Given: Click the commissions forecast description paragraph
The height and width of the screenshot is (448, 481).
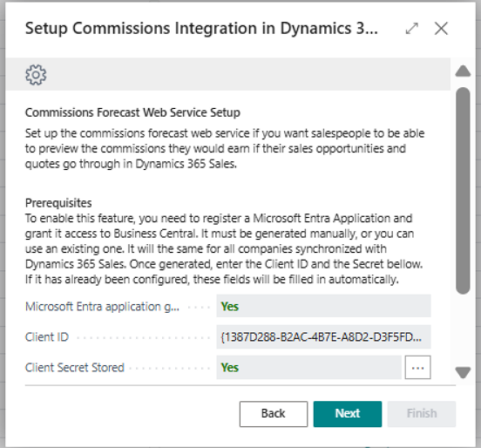Looking at the screenshot, I should (225, 148).
